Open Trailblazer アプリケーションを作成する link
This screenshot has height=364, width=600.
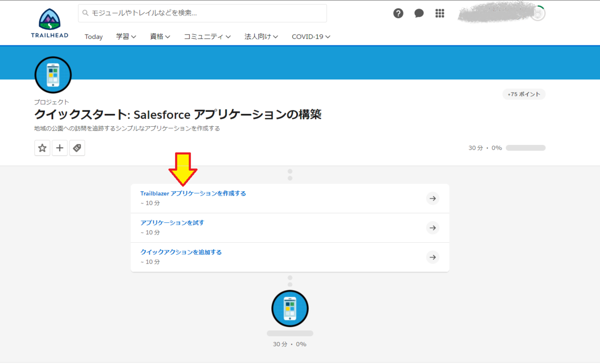pyautogui.click(x=193, y=193)
